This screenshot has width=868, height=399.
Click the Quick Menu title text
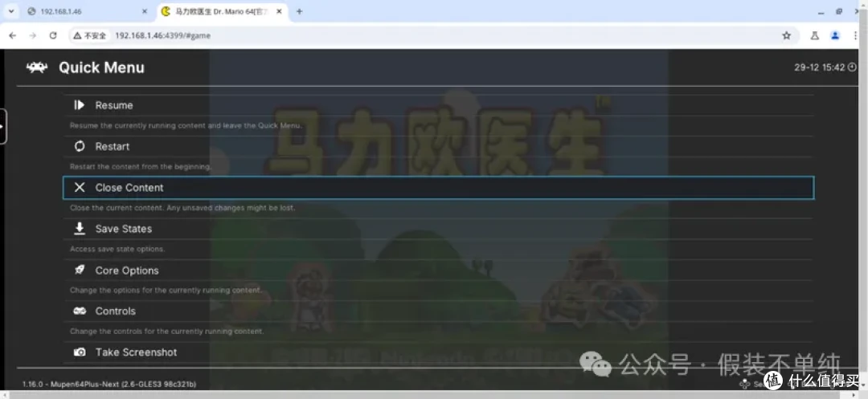point(101,67)
